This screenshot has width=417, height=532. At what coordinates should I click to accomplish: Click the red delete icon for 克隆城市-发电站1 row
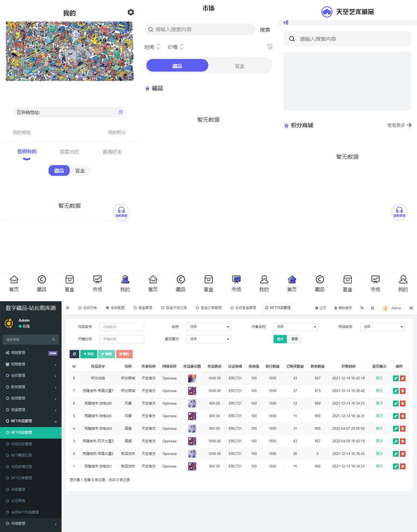coord(403,466)
